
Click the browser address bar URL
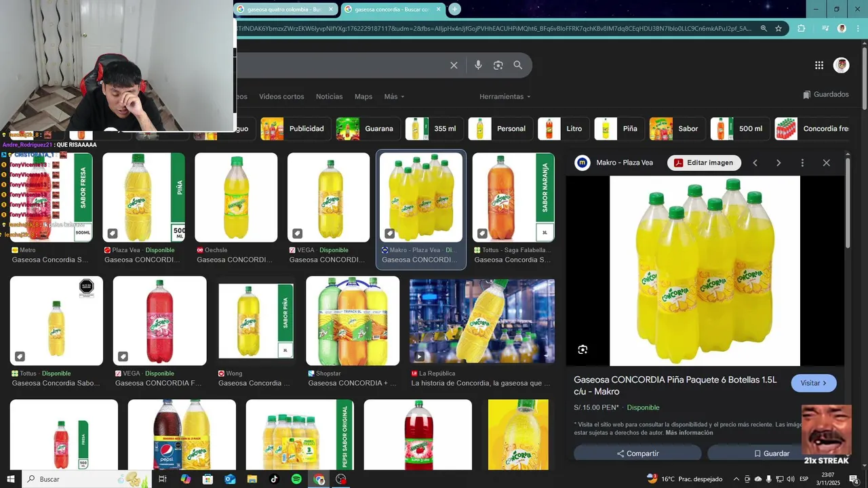pos(494,28)
